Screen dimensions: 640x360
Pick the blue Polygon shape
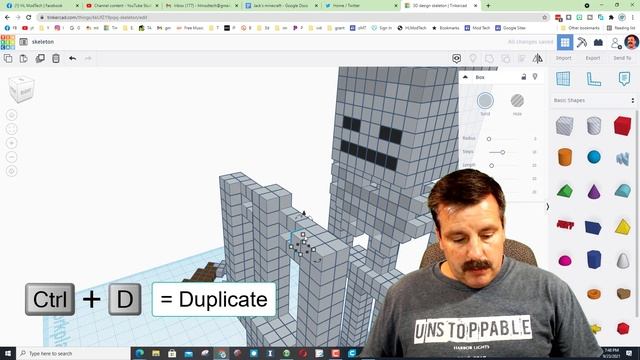[x=594, y=260]
